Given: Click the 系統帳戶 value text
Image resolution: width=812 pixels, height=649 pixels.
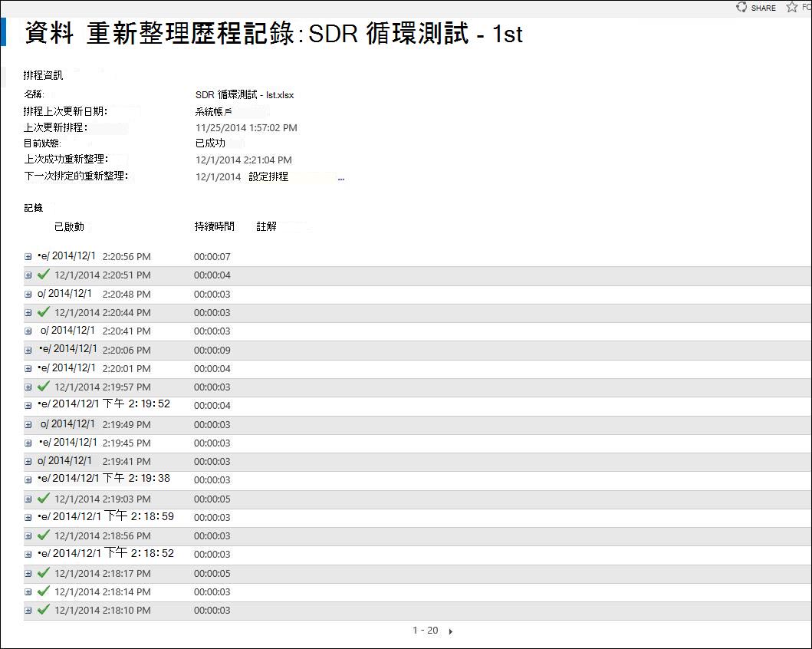Looking at the screenshot, I should tap(213, 111).
